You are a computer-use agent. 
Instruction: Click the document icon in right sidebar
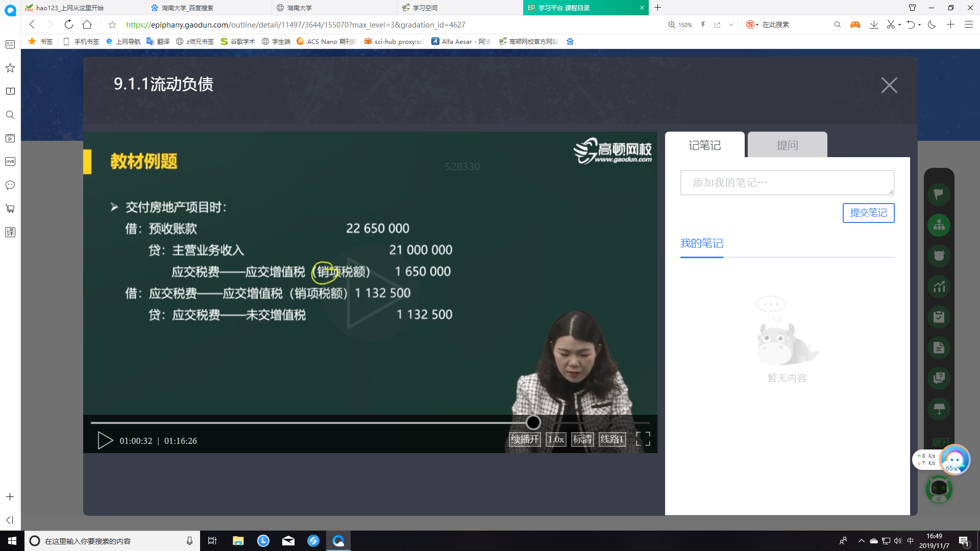939,347
